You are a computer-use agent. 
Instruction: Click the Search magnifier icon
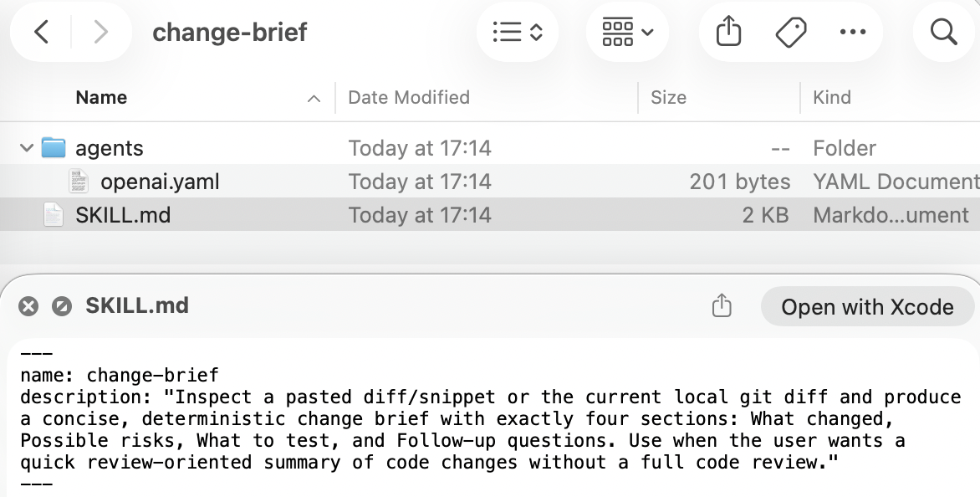[x=943, y=33]
